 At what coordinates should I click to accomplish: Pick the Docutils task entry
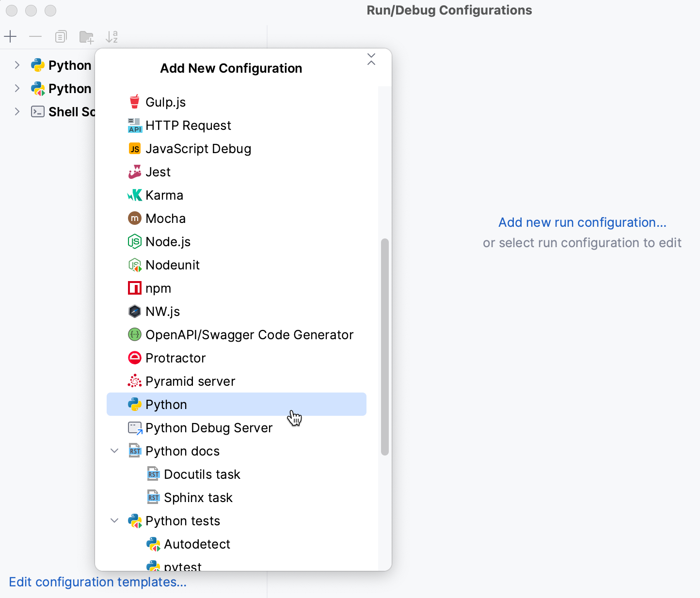point(202,474)
